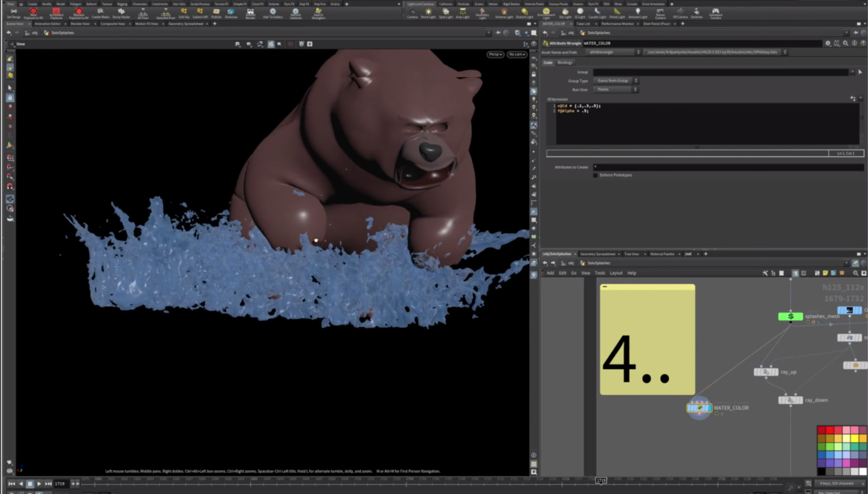Open the Group field dropdown arrow
Image resolution: width=868 pixels, height=494 pixels.
tap(852, 72)
